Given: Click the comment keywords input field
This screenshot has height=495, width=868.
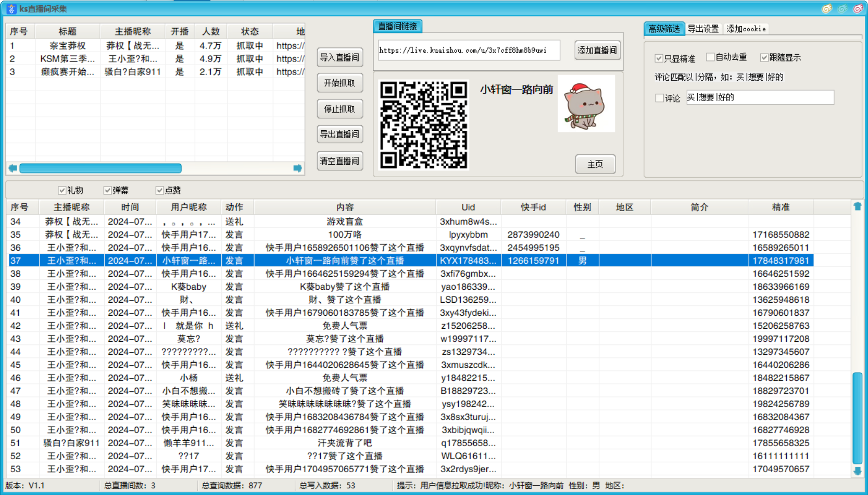Looking at the screenshot, I should [760, 97].
